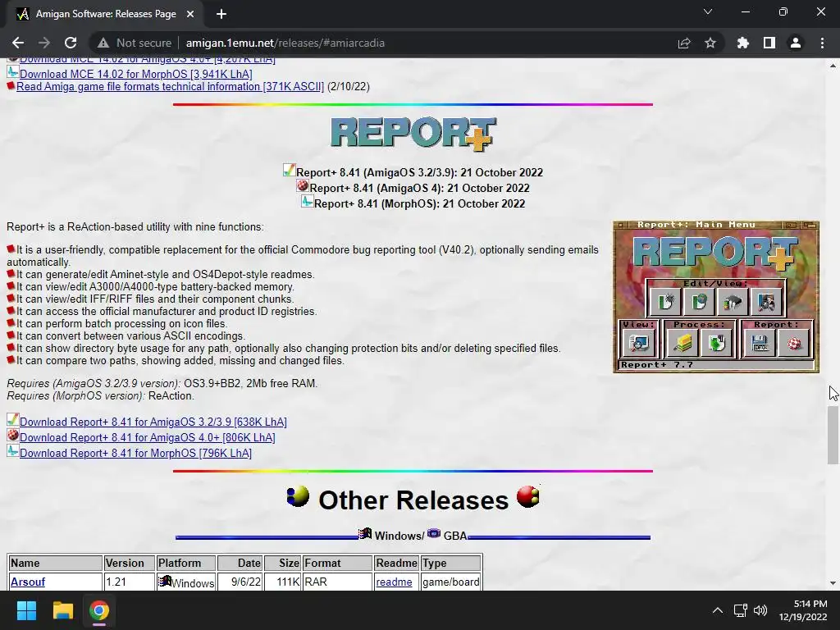This screenshot has height=630, width=840.
Task: Download Report+ 8.41 for AmigaOS 4.0+
Action: (x=148, y=438)
